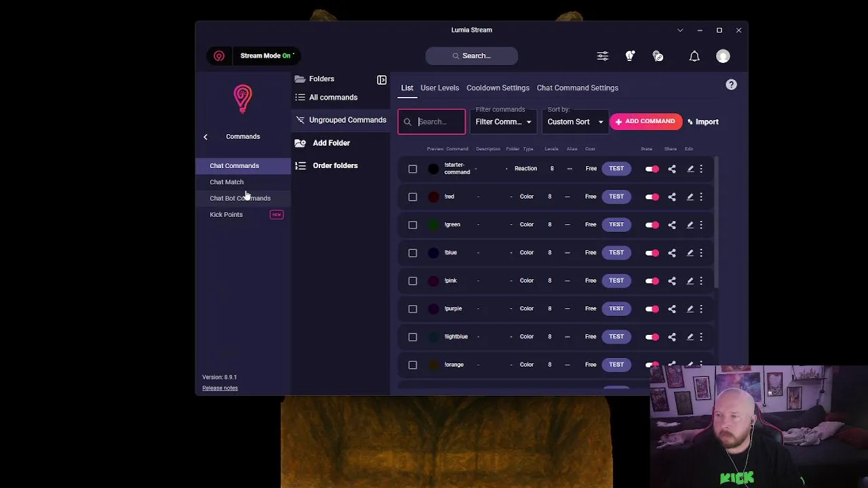
Task: Open the Chat Command Settings tab
Action: (577, 88)
